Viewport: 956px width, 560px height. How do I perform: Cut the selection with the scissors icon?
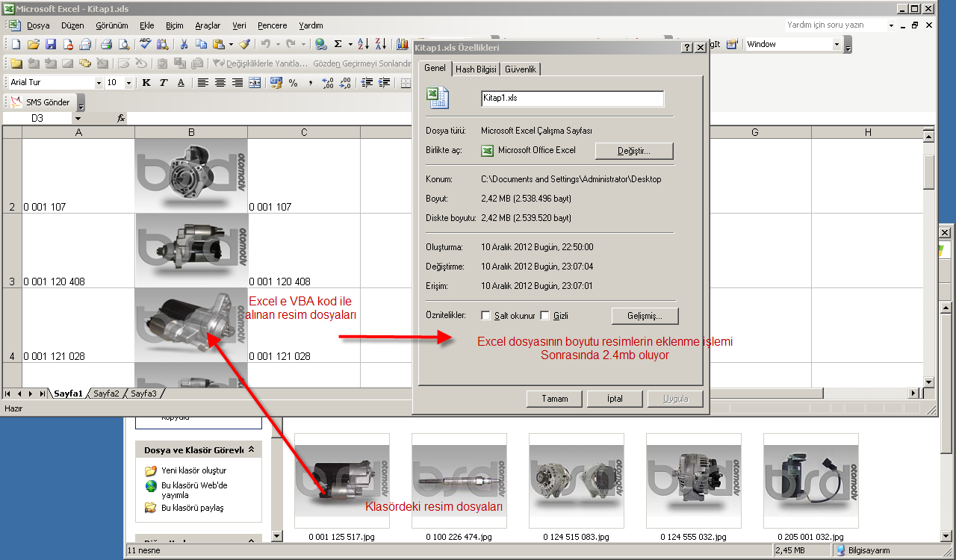pos(184,44)
